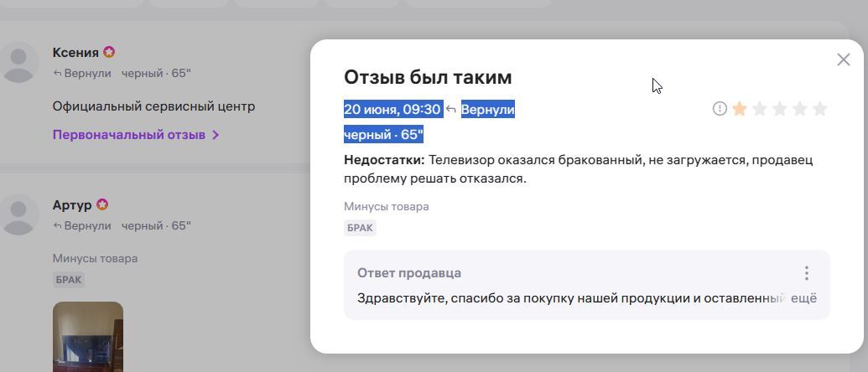Expand the seller reply with "ещё"
Viewport: 868px width, 372px height.
click(803, 298)
